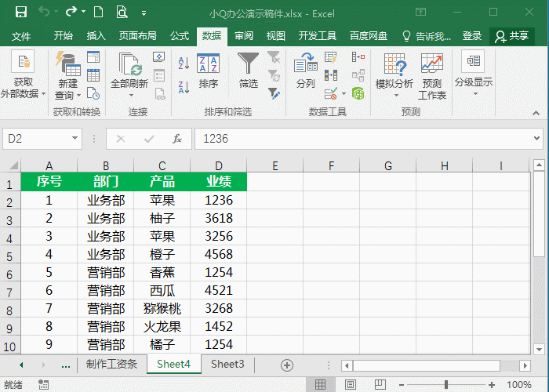Click the Flash Fill icon
This screenshot has width=549, height=392.
[331, 57]
